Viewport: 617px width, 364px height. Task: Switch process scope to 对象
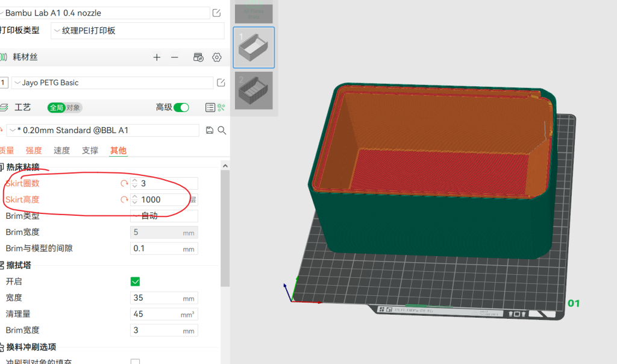73,107
